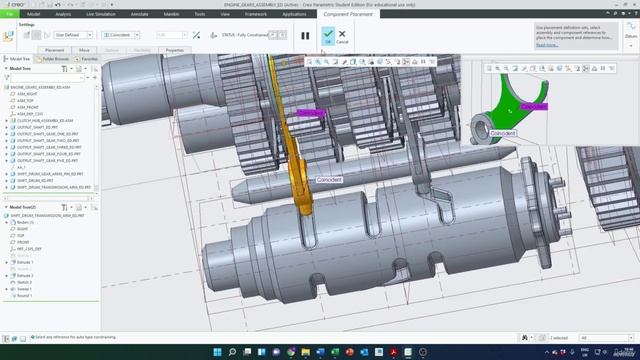Screen dimensions: 640x360
Task: Switch to the Model ribbon tab
Action: [x=33, y=14]
